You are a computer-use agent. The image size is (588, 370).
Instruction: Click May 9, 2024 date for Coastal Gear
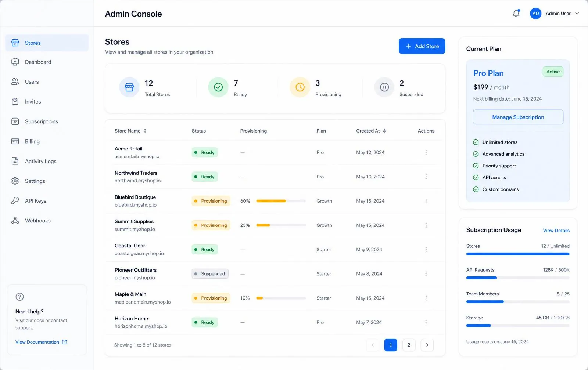369,250
